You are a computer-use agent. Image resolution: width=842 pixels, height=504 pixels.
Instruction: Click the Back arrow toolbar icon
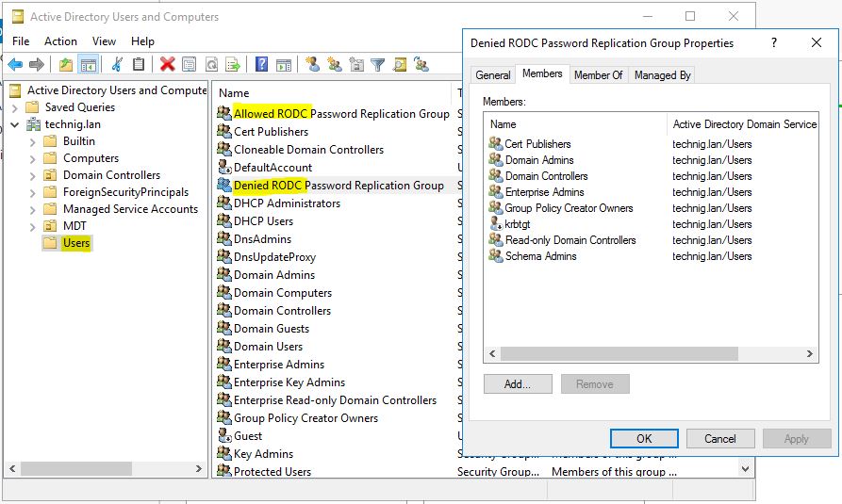click(x=15, y=65)
